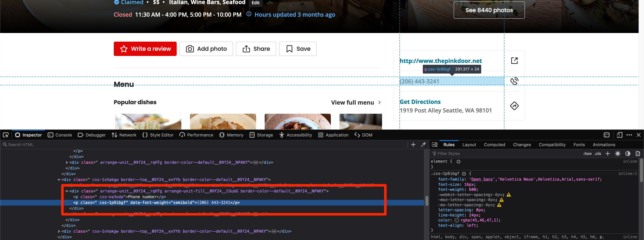The image size is (644, 240).
Task: Click the rgba color swatch in Rules
Action: (457, 220)
